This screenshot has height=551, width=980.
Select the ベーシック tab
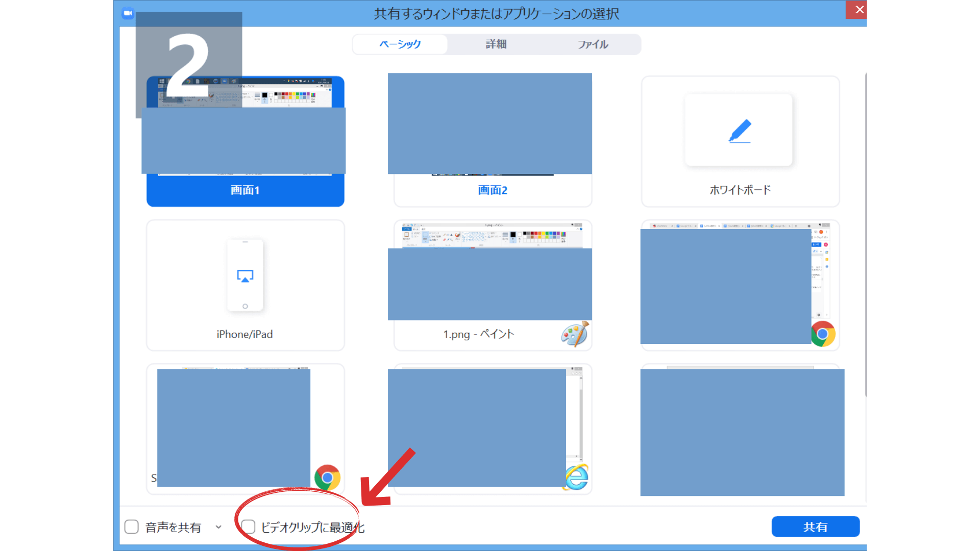[400, 44]
